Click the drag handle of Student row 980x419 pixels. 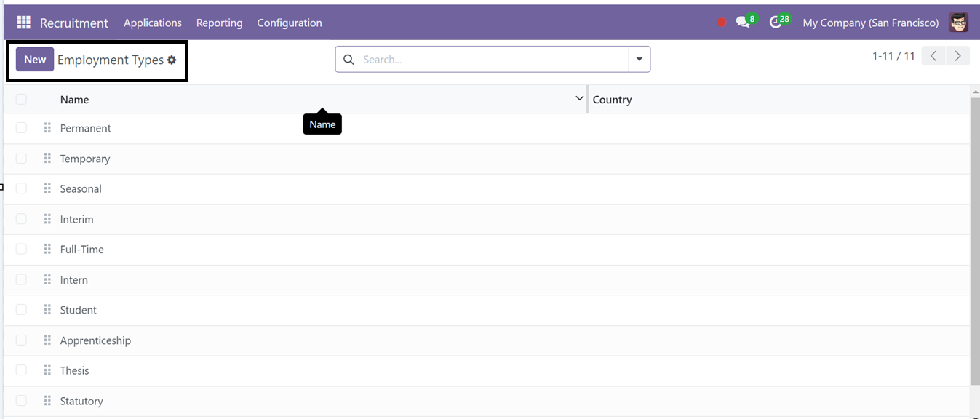tap(47, 310)
